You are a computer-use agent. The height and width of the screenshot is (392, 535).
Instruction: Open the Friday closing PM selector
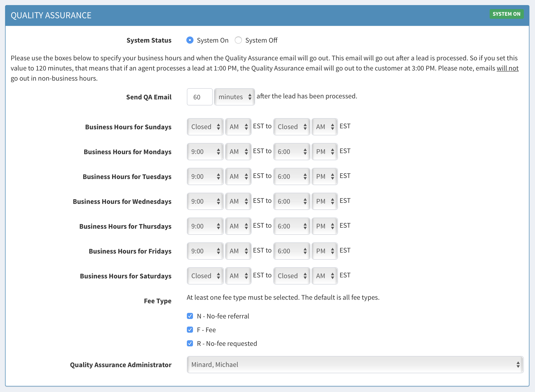click(324, 251)
